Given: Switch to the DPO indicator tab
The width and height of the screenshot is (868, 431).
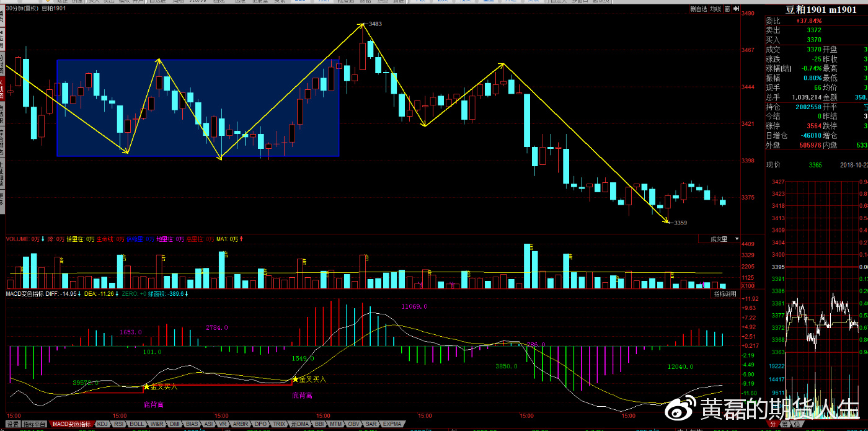Looking at the screenshot, I should point(261,425).
